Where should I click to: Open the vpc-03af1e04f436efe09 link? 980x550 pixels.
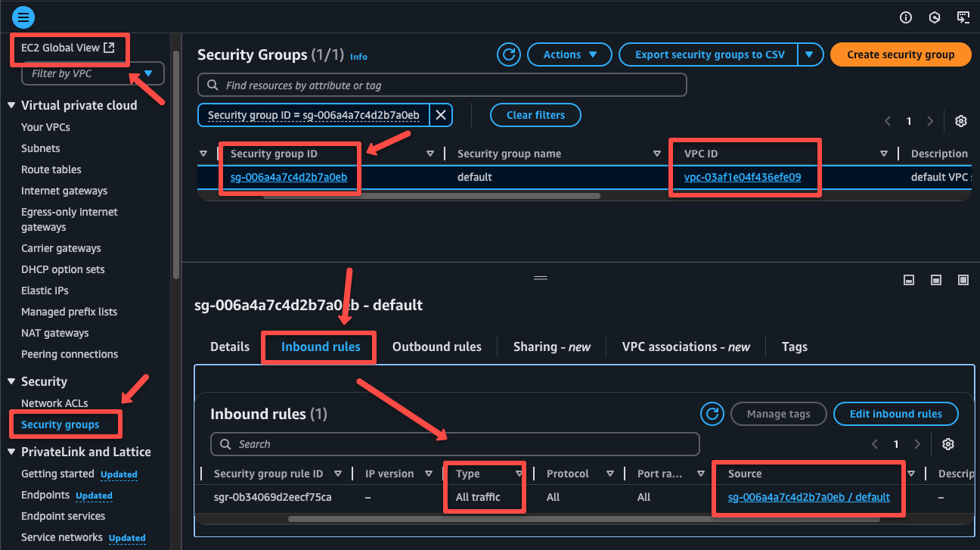(x=742, y=176)
